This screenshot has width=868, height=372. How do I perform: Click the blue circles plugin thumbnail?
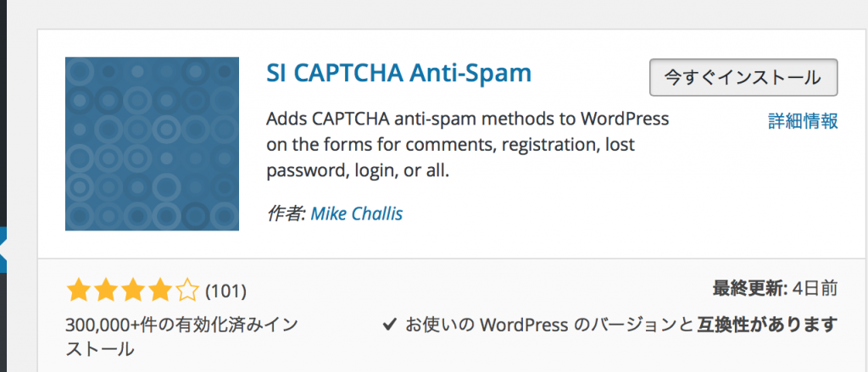tap(150, 143)
